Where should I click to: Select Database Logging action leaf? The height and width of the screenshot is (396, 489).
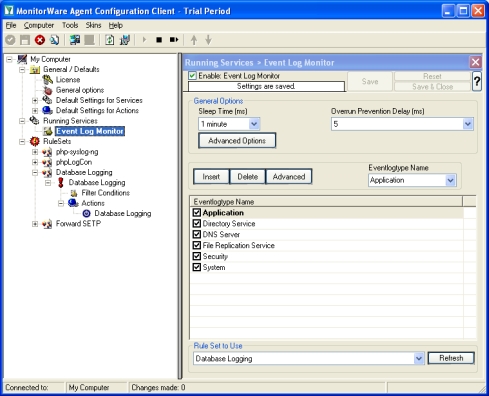(123, 213)
